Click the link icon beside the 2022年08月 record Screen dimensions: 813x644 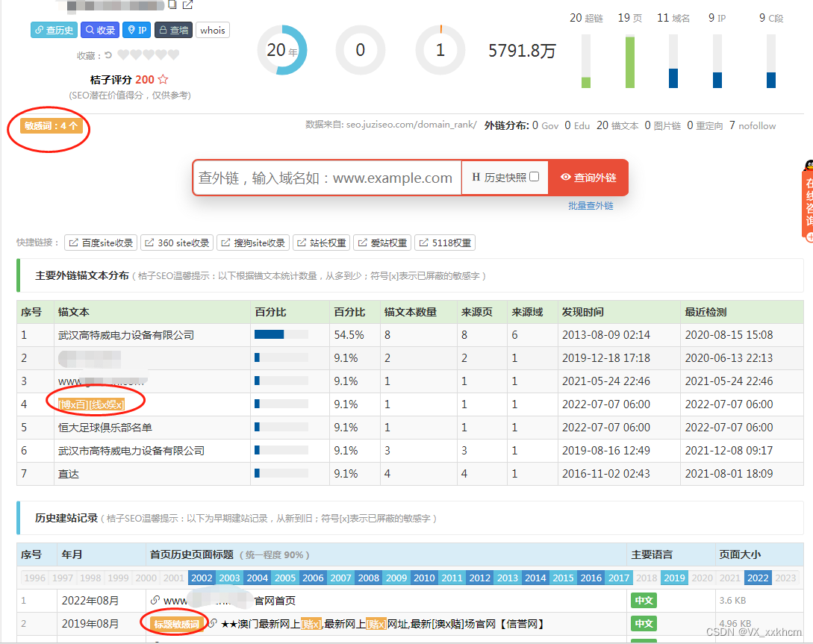(x=156, y=599)
